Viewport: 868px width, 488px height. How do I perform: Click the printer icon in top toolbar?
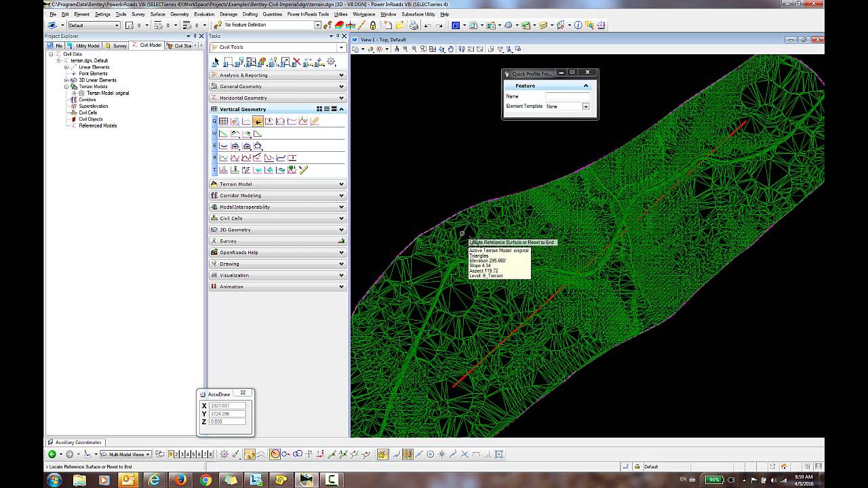tap(414, 26)
